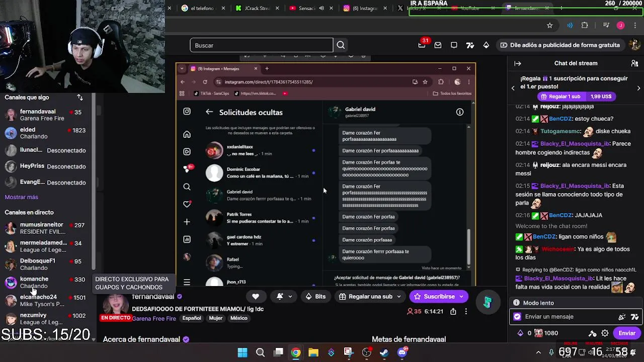Image resolution: width=644 pixels, height=362 pixels.
Task: Open the Twitch drops inbox icon
Action: click(438, 45)
